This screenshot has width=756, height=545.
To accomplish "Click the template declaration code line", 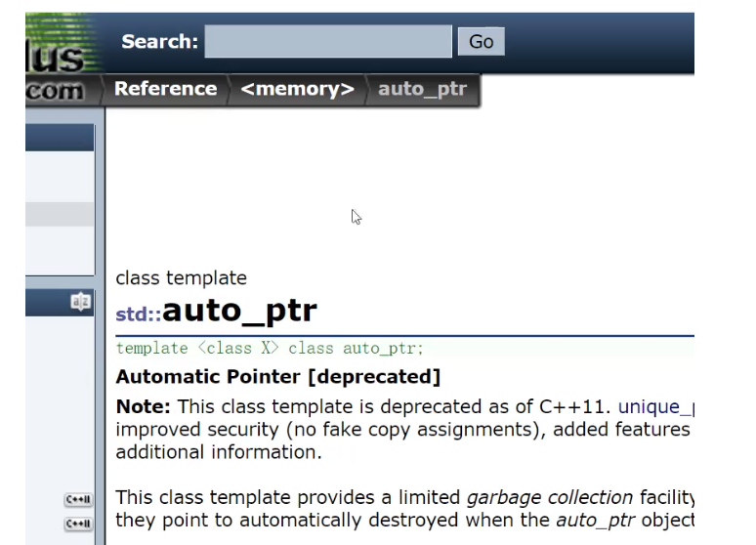I will (x=270, y=349).
